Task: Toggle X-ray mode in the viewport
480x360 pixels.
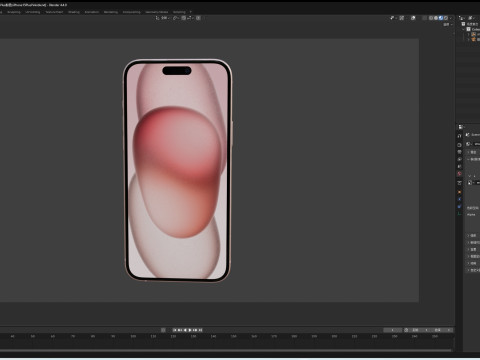Action: pos(424,18)
